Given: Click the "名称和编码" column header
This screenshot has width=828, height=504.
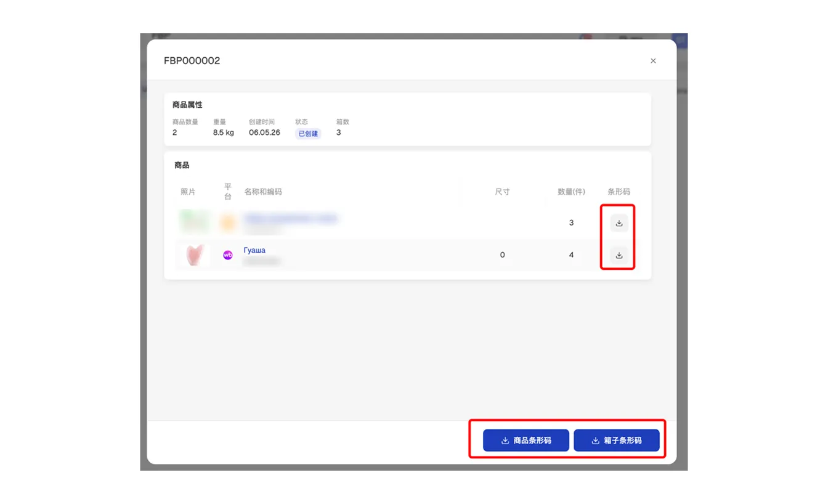Looking at the screenshot, I should (x=263, y=192).
